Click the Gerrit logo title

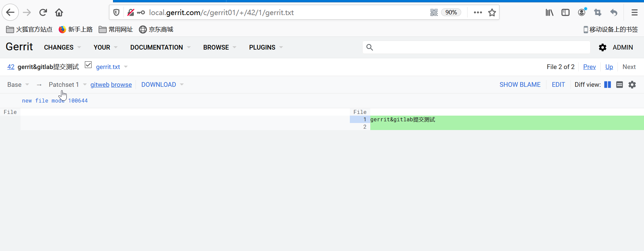tap(19, 47)
